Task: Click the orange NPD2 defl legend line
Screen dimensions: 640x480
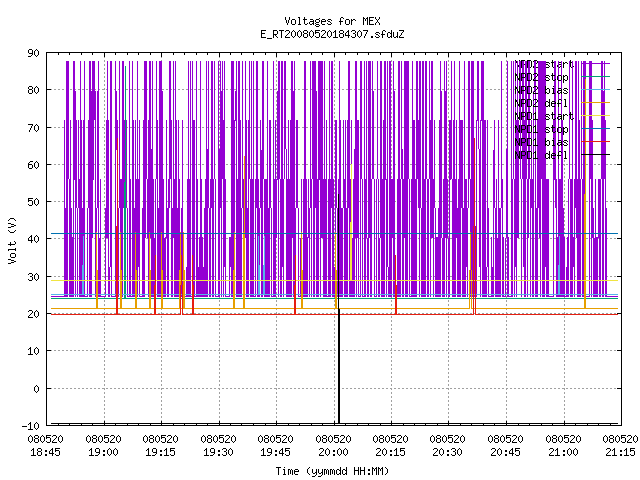Action: point(596,103)
